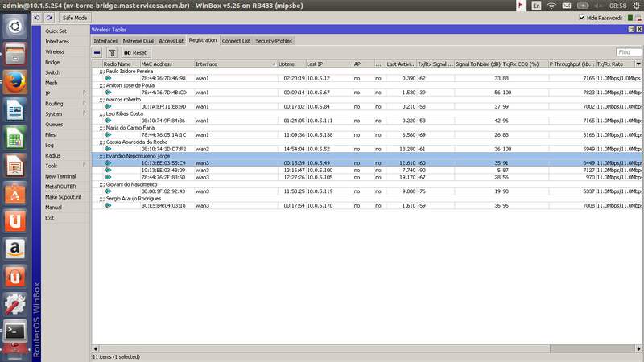The width and height of the screenshot is (644, 362).
Task: Open New Terminal from sidebar
Action: (x=60, y=176)
